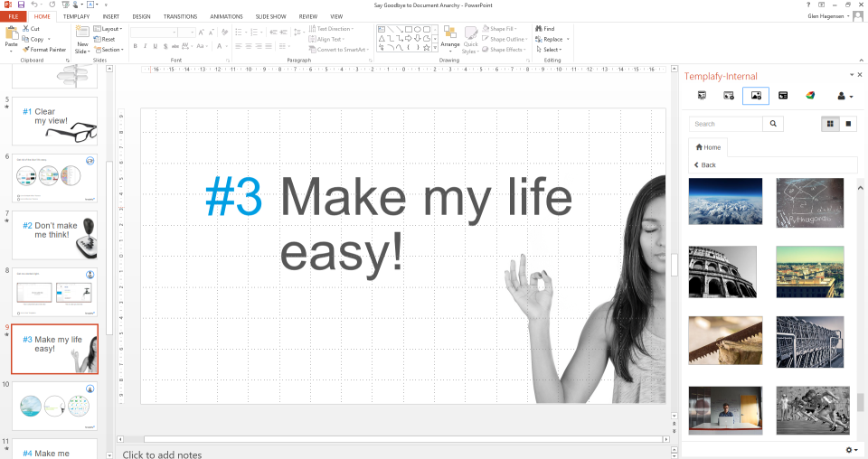
Task: Select the Templafy images library icon
Action: (756, 96)
